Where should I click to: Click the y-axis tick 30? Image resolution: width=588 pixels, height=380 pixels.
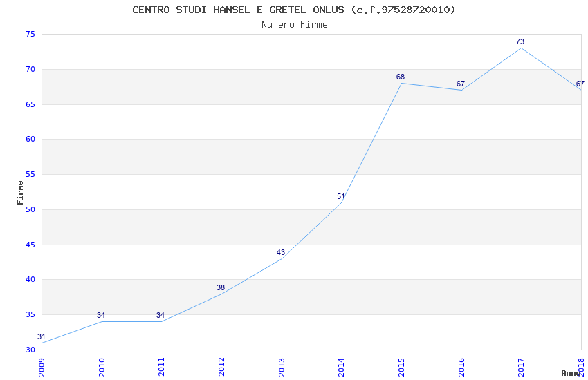[x=30, y=350]
